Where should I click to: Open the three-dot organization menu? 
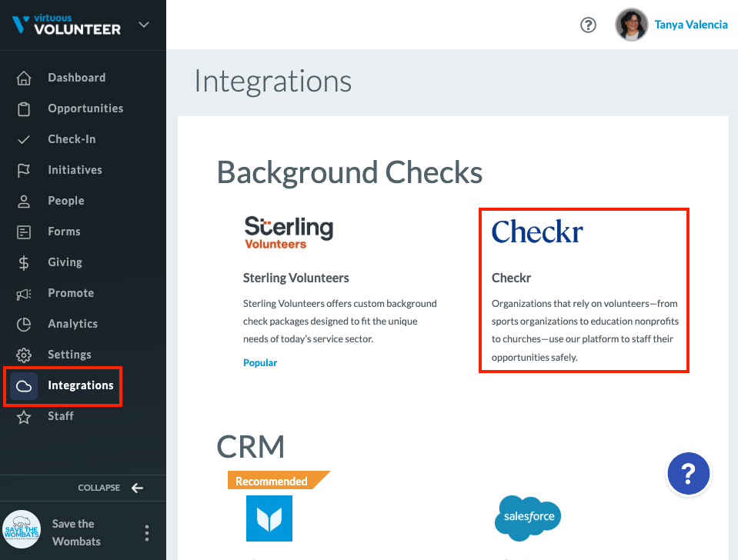coord(147,533)
